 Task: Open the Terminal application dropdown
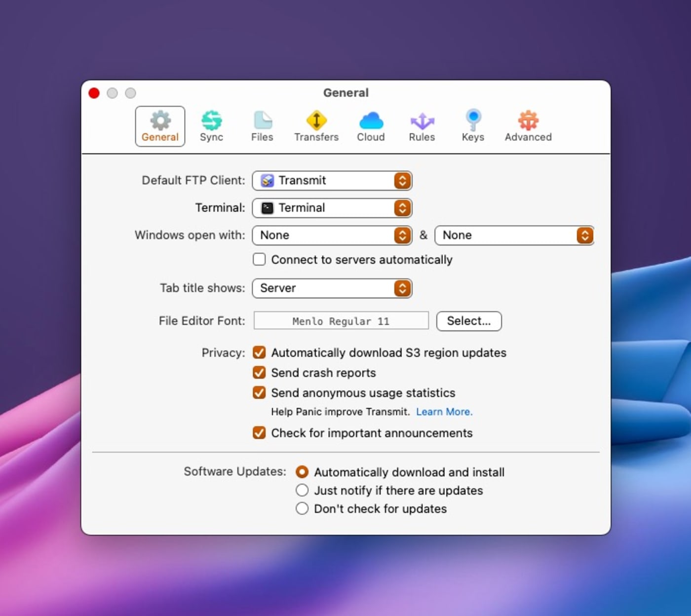point(332,208)
